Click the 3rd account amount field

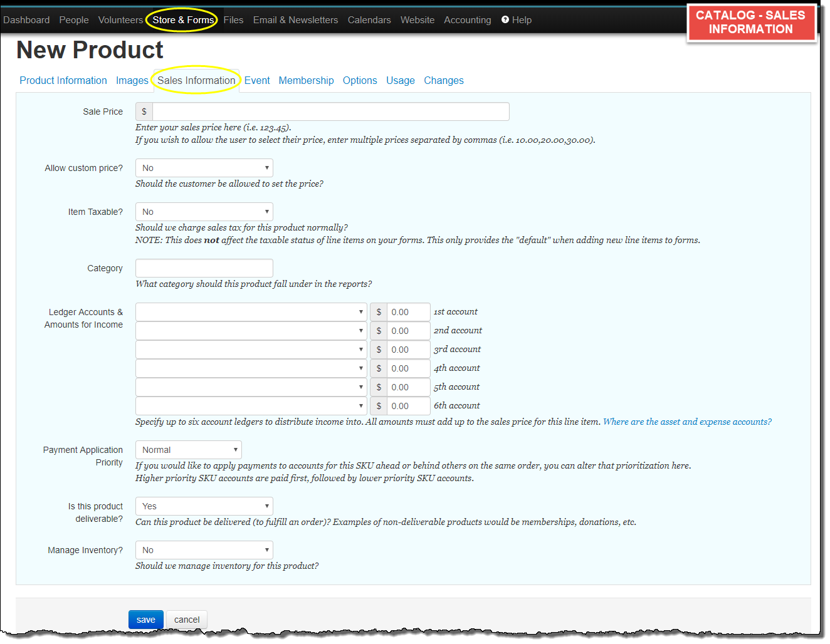coord(409,350)
